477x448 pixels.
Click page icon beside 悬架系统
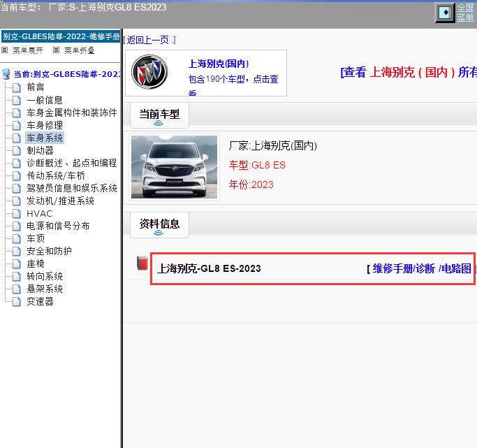point(17,289)
